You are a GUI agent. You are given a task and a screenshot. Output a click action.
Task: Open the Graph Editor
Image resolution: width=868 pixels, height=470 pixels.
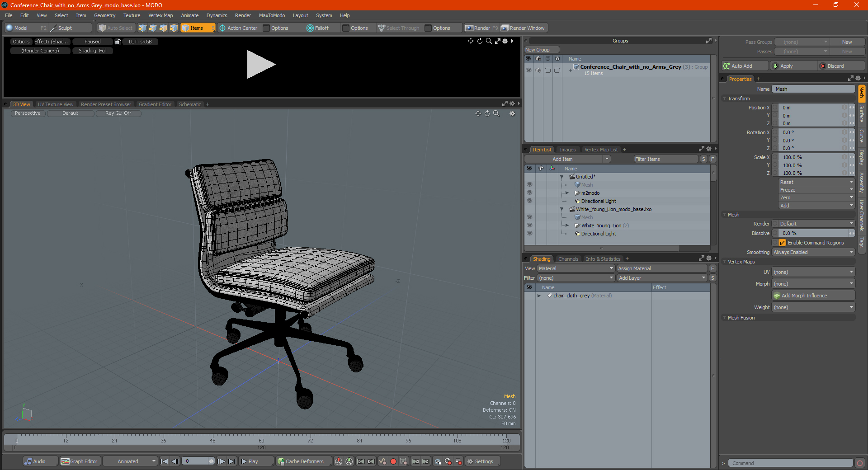[x=80, y=461]
